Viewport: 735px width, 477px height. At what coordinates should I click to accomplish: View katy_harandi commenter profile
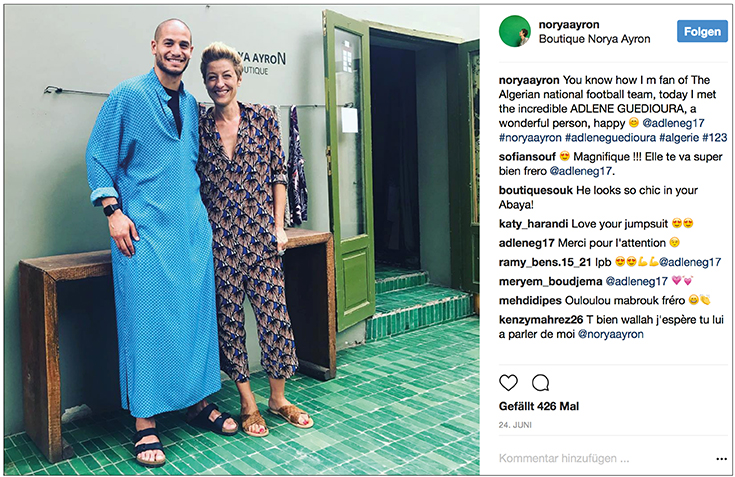[533, 224]
